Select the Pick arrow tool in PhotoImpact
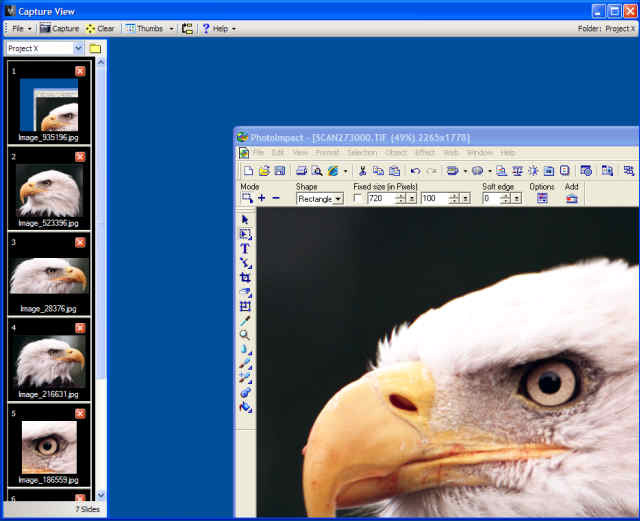Screen dimensions: 640x521 pos(245,220)
